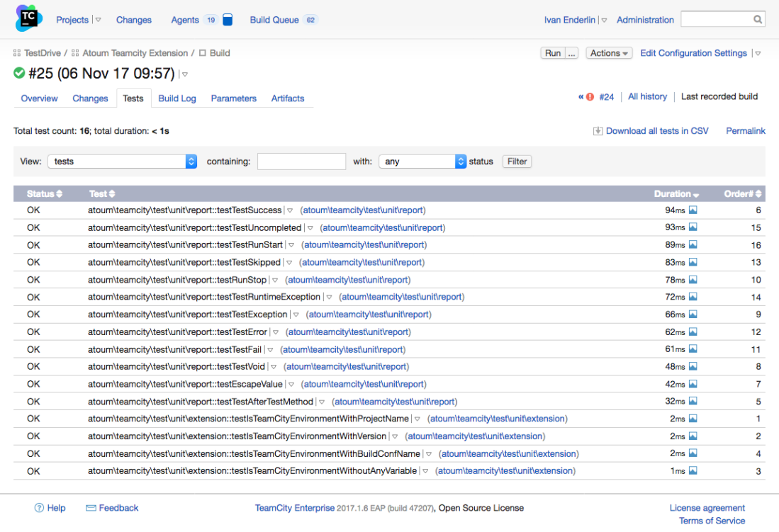
Task: Click the Feedback envelope icon
Action: (x=91, y=508)
